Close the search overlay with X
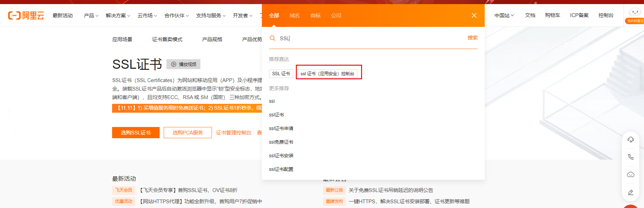Screen dimensions: 644x208 click(474, 15)
